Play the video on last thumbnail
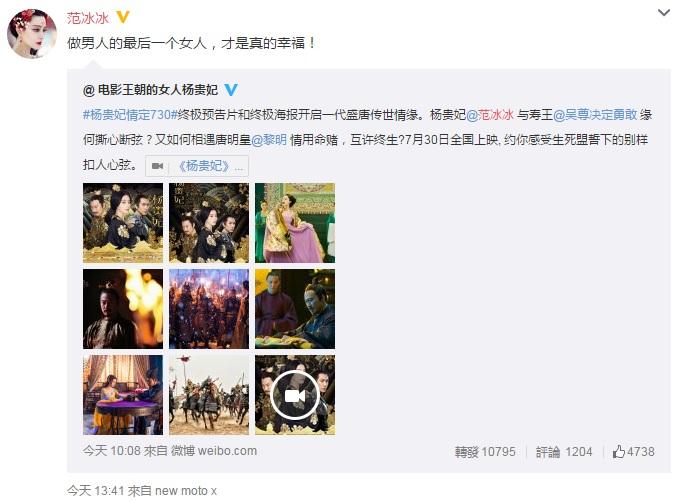This screenshot has width=683, height=502. click(x=295, y=395)
